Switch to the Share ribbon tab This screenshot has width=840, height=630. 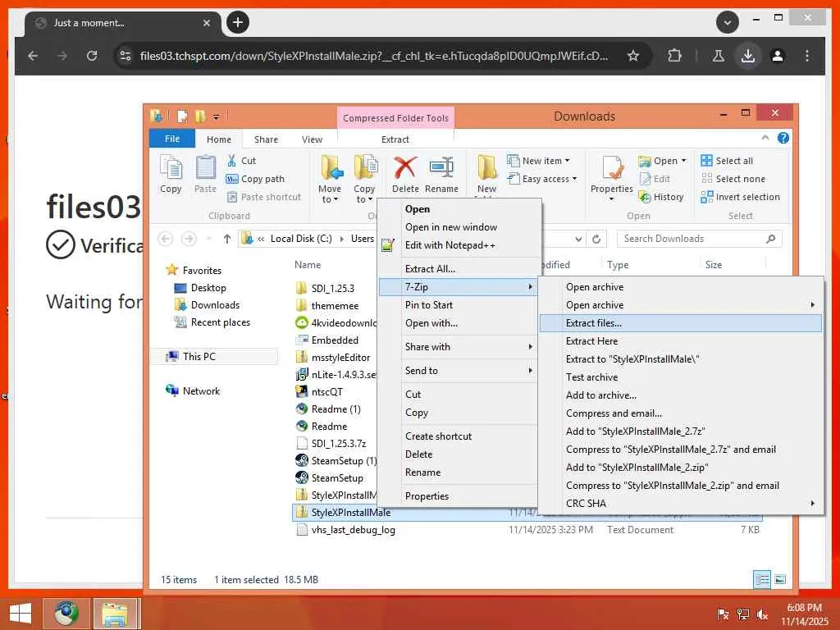tap(266, 139)
